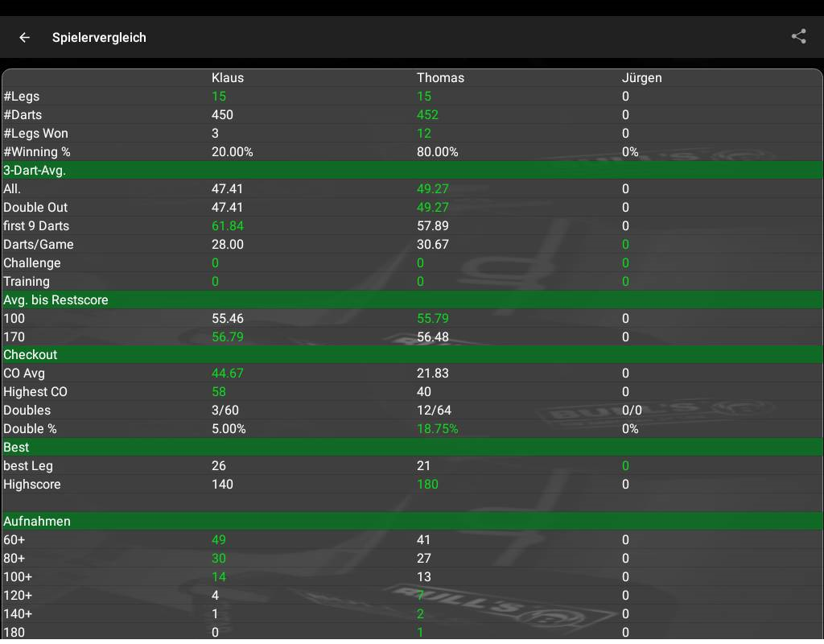
Task: Tap the Darts/Game row label
Action: [x=39, y=245]
